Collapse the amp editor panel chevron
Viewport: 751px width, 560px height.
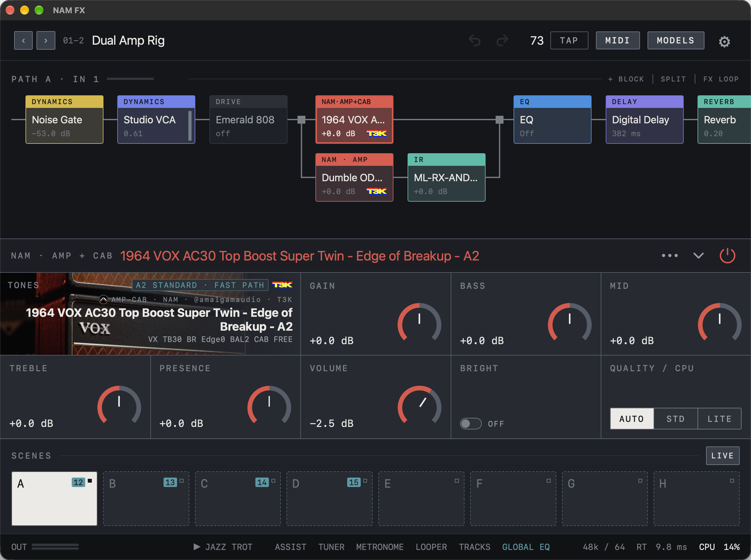(698, 255)
